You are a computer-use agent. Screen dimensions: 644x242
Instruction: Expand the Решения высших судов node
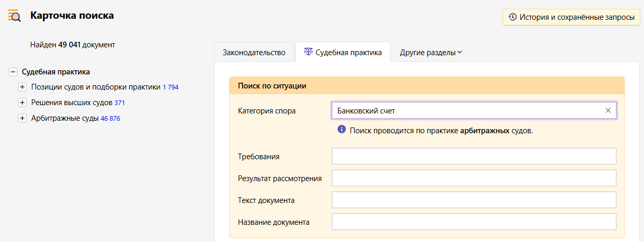(22, 103)
